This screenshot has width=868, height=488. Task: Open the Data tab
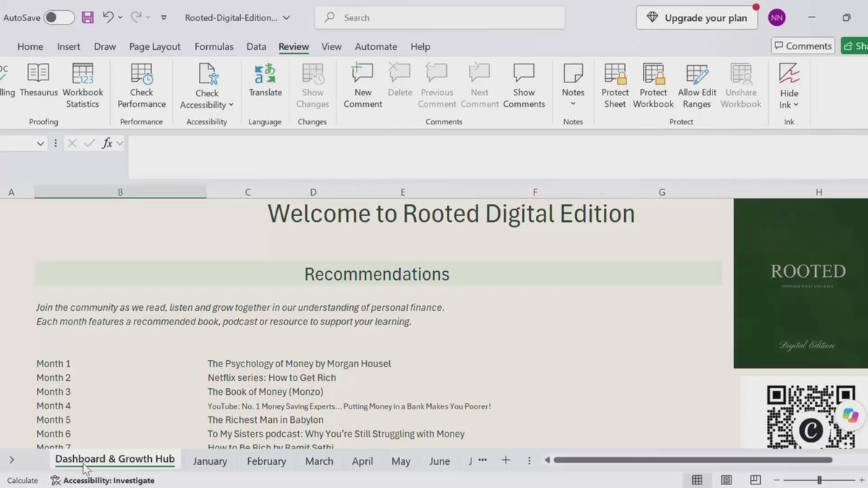coord(256,46)
